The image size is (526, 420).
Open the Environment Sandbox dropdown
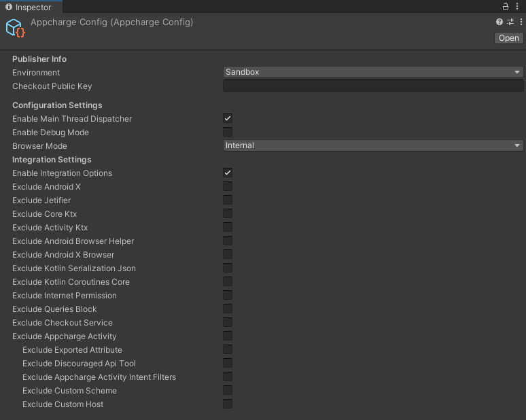tap(372, 72)
